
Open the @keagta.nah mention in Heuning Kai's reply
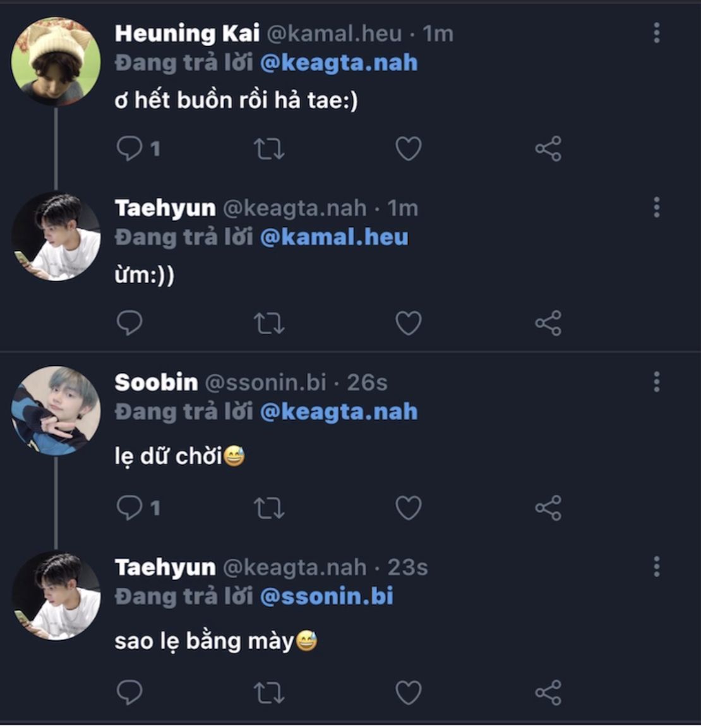coord(339,63)
